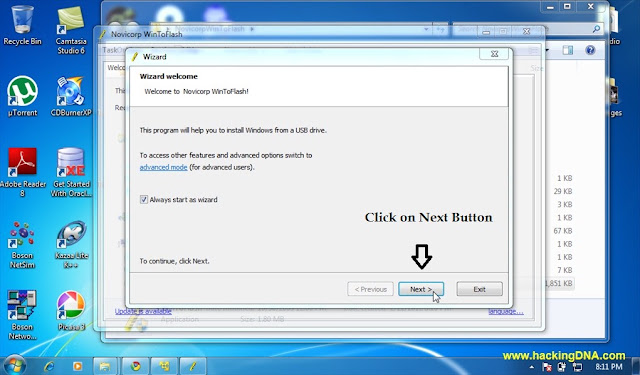Click the Welcome tab in WinToFlash window
640x375 pixels.
pyautogui.click(x=116, y=67)
